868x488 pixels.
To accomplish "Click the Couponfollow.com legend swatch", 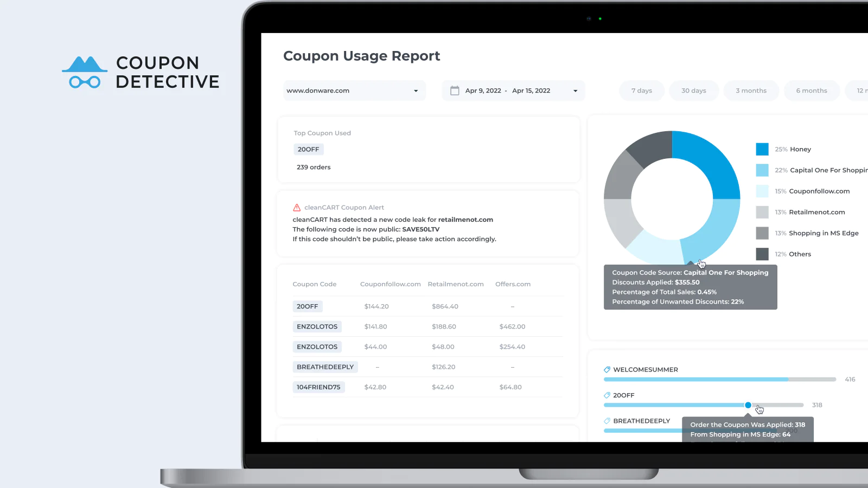I will pyautogui.click(x=762, y=191).
